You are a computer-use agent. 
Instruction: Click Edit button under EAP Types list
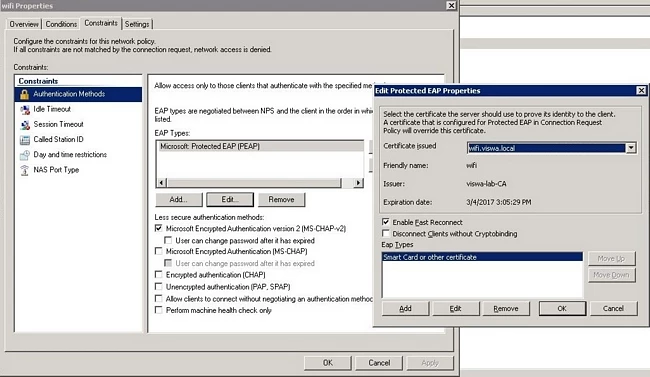click(x=230, y=199)
